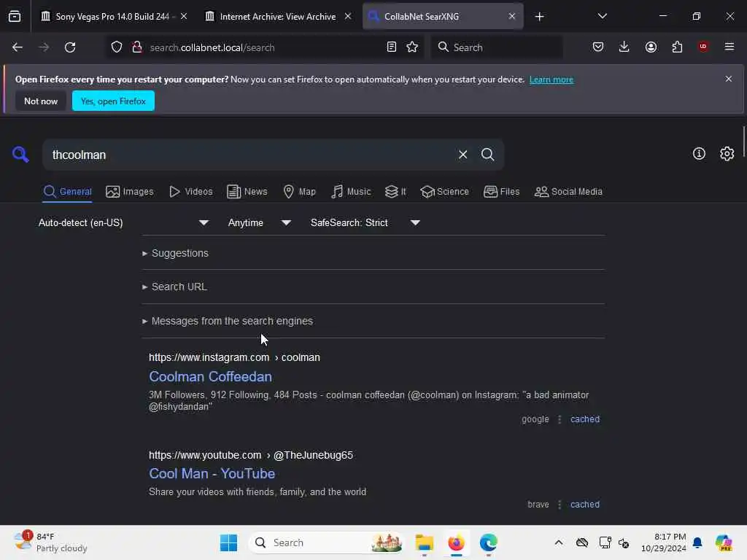
Task: Select the General search category
Action: click(67, 192)
